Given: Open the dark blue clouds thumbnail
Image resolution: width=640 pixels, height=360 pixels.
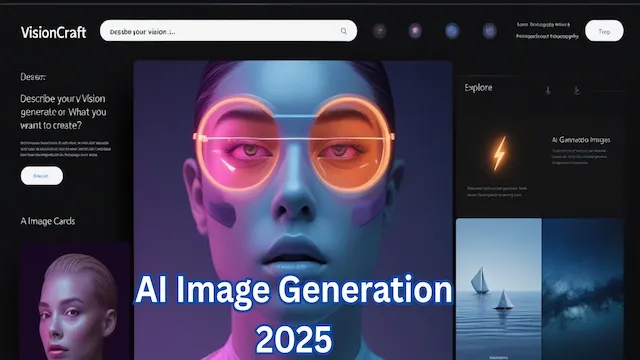Looking at the screenshot, I should [583, 289].
